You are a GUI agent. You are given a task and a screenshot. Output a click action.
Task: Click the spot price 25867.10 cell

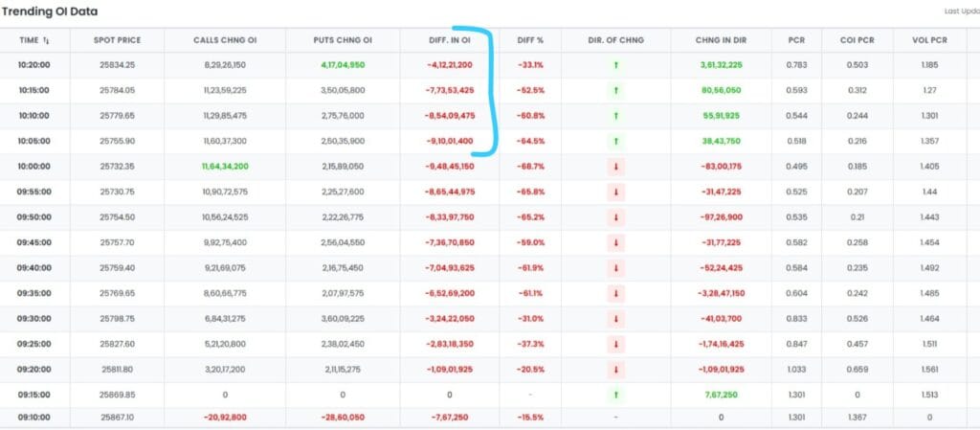click(115, 418)
